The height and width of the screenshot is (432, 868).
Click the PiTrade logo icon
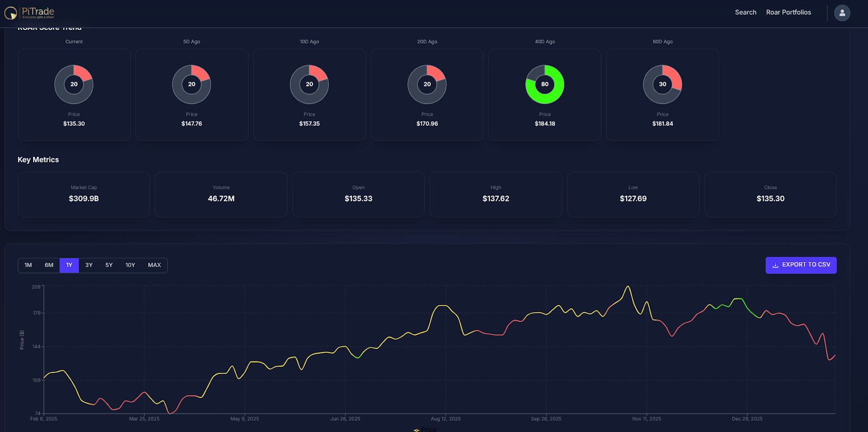(11, 12)
